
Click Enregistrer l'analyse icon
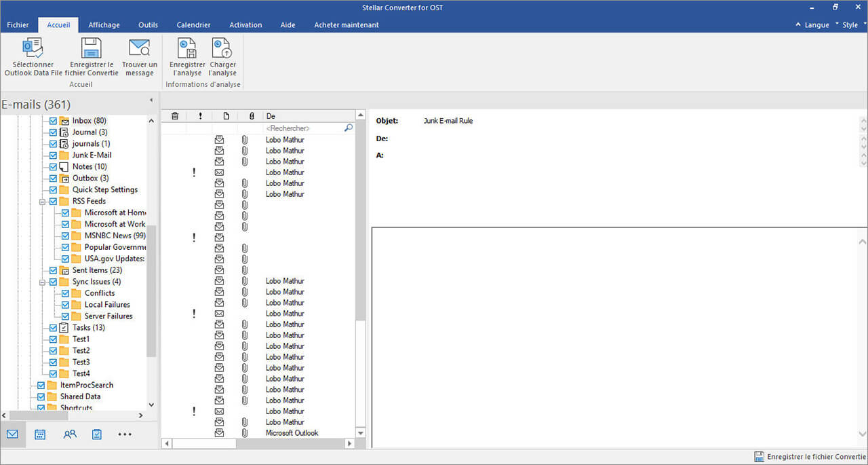pyautogui.click(x=187, y=48)
